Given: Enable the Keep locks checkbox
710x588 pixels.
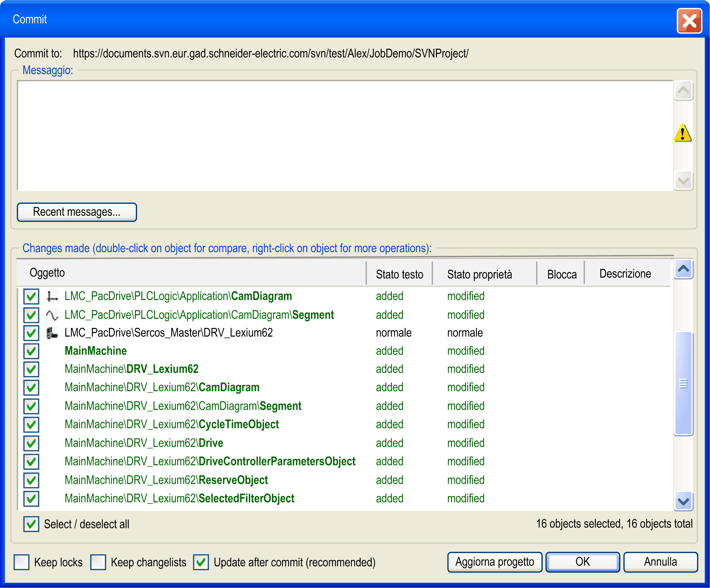Looking at the screenshot, I should pos(22,562).
